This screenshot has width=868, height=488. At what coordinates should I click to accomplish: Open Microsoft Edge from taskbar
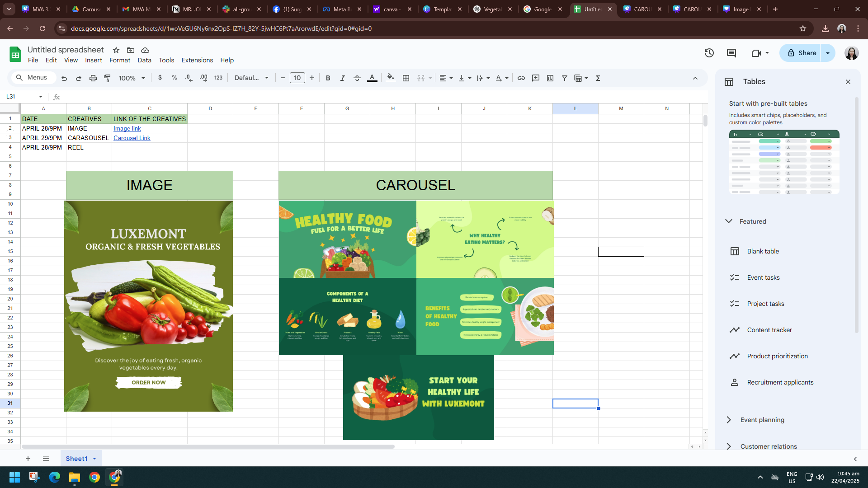55,477
